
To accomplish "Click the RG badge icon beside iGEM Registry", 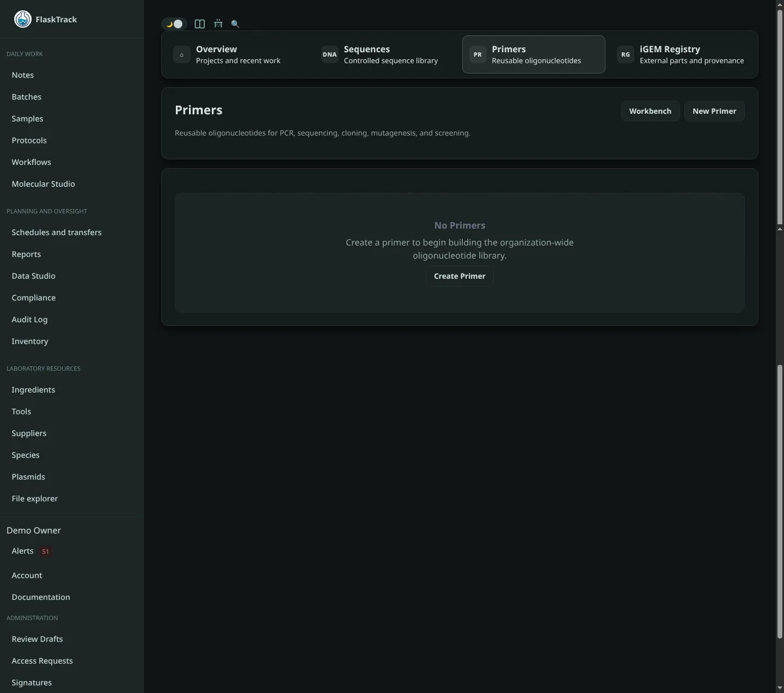I will click(x=626, y=54).
